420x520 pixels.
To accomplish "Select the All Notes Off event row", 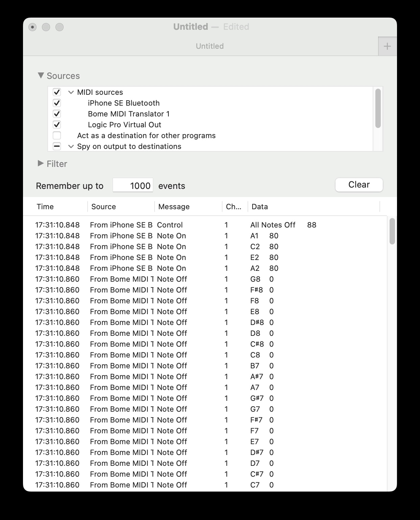I will click(203, 225).
